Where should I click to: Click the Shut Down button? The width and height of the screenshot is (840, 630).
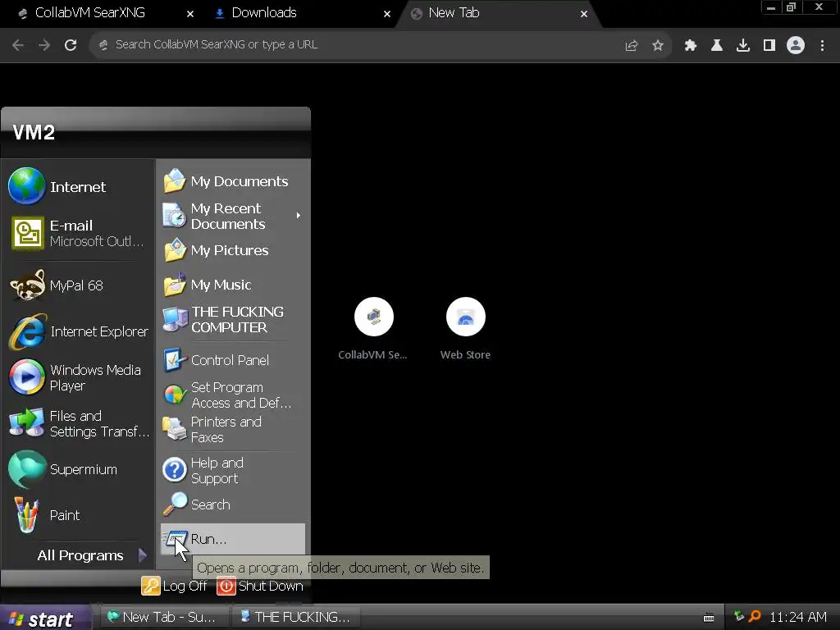coord(260,586)
